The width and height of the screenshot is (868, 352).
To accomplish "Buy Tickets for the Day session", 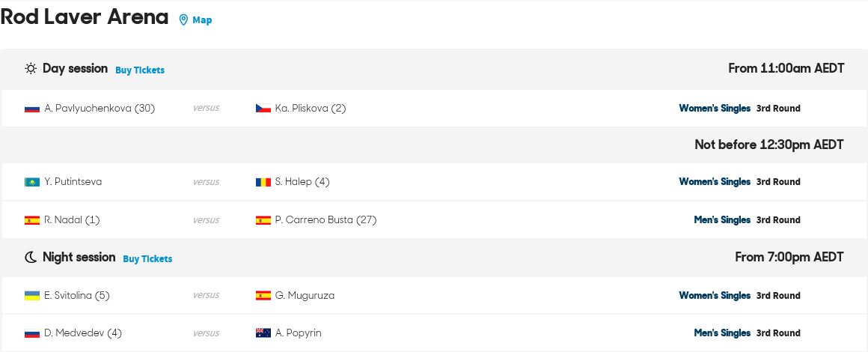I will 139,70.
